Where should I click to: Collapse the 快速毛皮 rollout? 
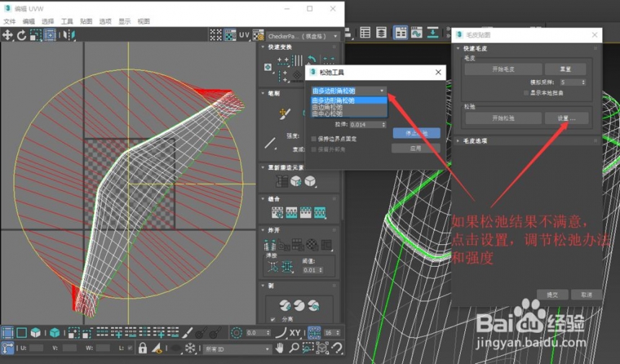pos(458,48)
